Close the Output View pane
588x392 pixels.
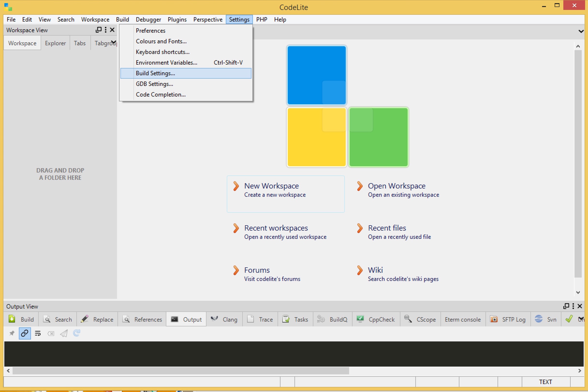tap(580, 306)
